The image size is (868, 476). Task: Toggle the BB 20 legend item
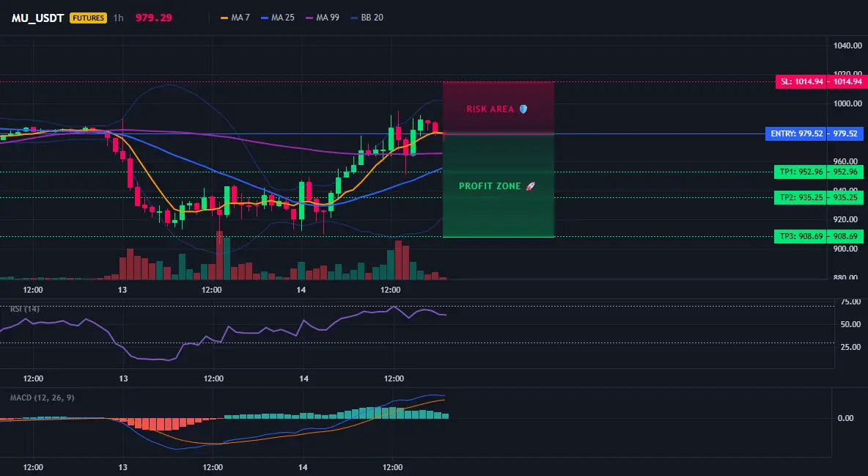coord(367,18)
